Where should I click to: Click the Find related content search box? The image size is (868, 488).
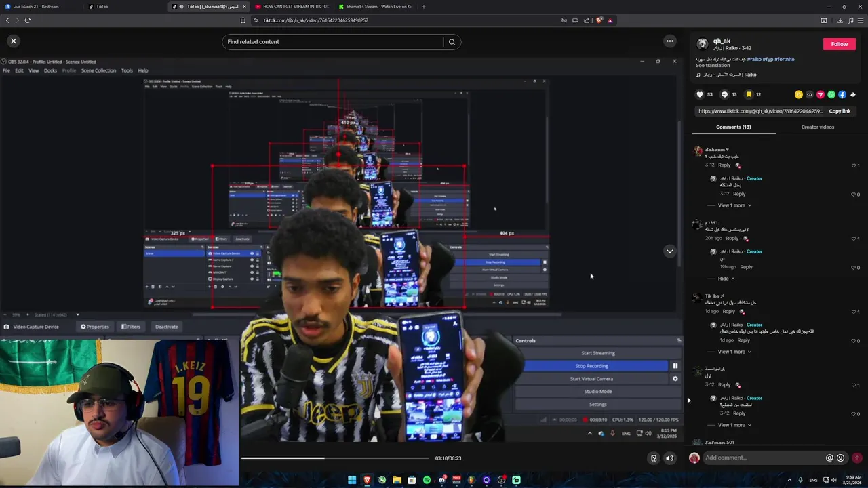tap(334, 42)
